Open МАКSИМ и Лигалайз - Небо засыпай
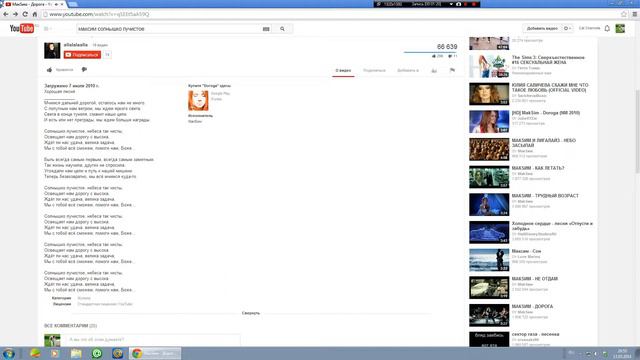Viewport: 640px width, 360px height. tap(544, 143)
